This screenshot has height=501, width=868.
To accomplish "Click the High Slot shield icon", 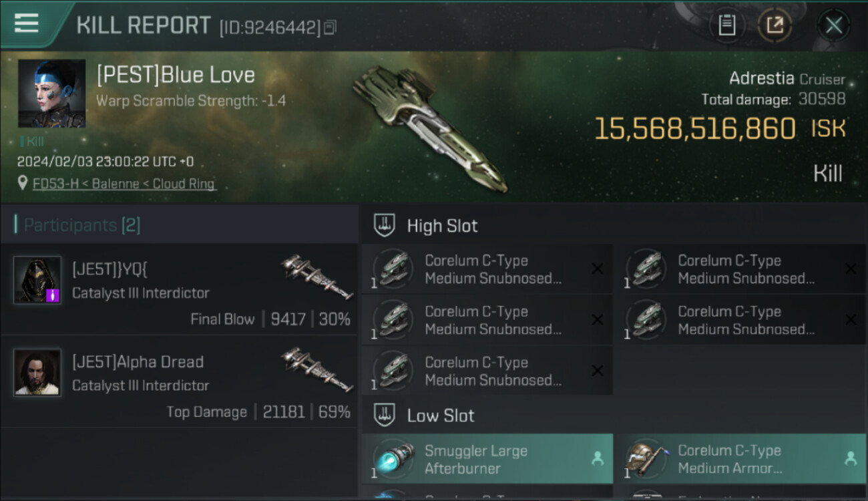I will pos(384,226).
